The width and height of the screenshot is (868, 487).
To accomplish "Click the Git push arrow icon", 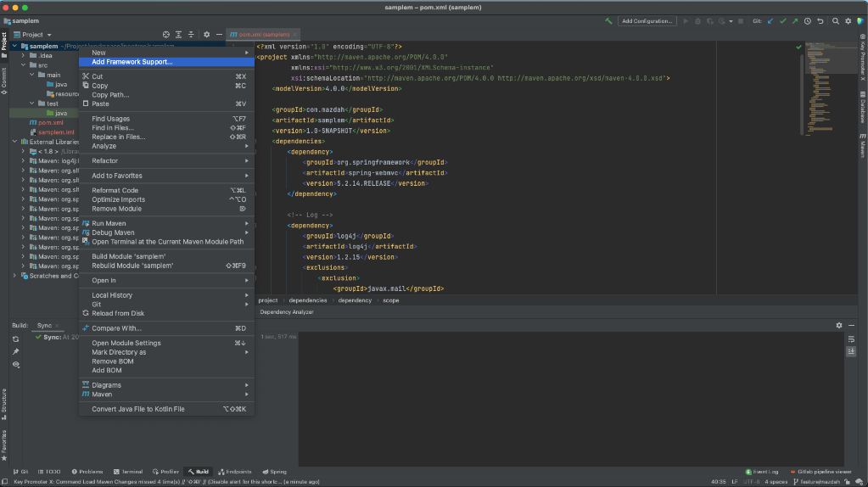I will [795, 21].
